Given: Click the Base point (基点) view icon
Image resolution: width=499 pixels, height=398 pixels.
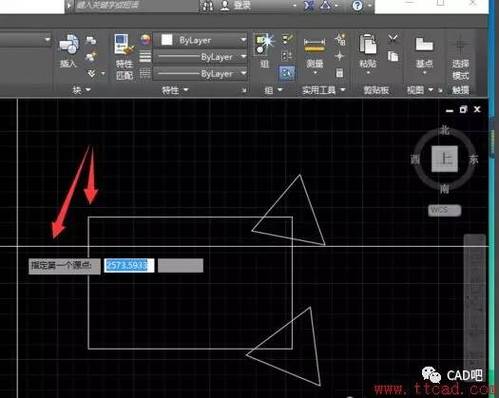Looking at the screenshot, I should tap(424, 44).
